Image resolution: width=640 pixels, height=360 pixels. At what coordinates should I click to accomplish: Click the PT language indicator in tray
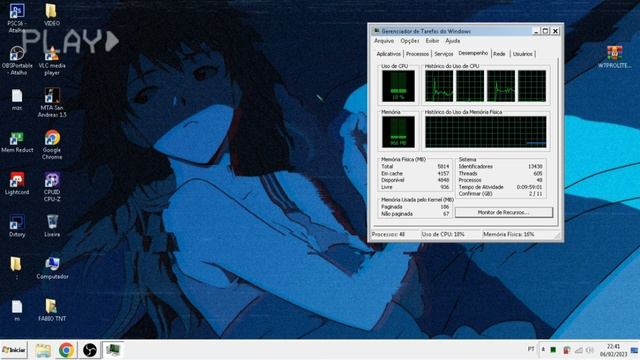[531, 349]
